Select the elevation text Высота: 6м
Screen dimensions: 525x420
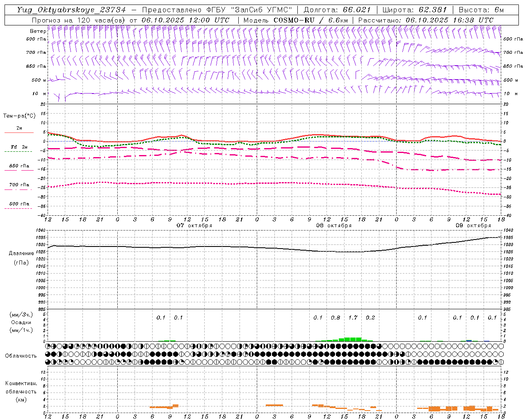tap(481, 10)
